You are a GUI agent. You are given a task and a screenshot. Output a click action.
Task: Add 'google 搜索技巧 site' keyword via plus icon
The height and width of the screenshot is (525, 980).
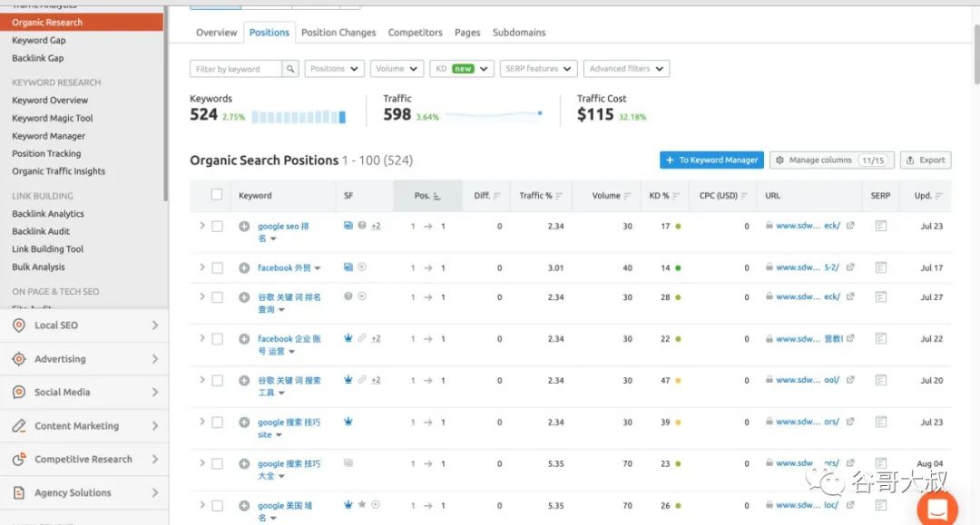click(x=244, y=422)
